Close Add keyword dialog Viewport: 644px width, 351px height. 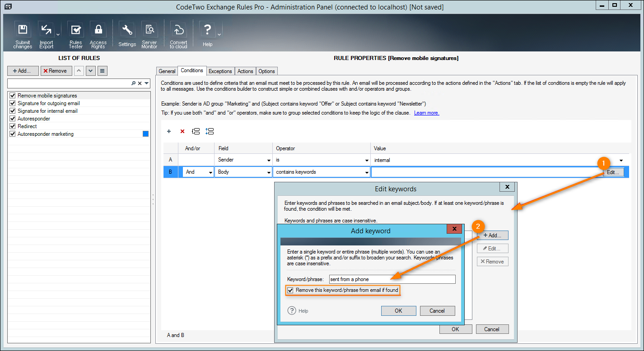click(x=454, y=229)
